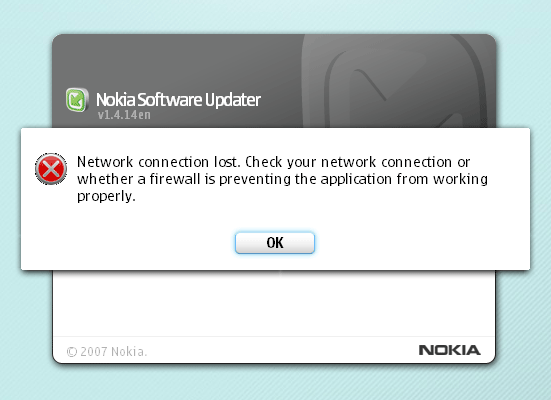551x400 pixels.
Task: Click the footer area between copyright and logo
Action: [281, 351]
